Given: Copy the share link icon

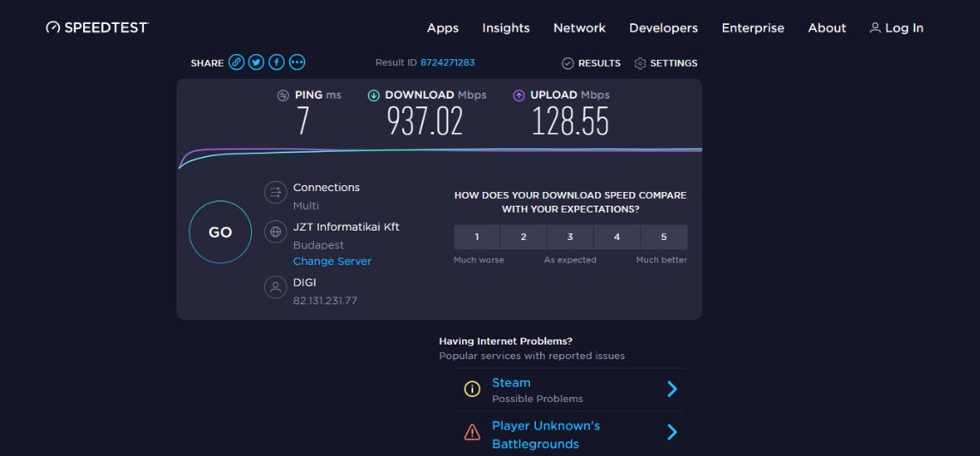Looking at the screenshot, I should click(x=237, y=63).
